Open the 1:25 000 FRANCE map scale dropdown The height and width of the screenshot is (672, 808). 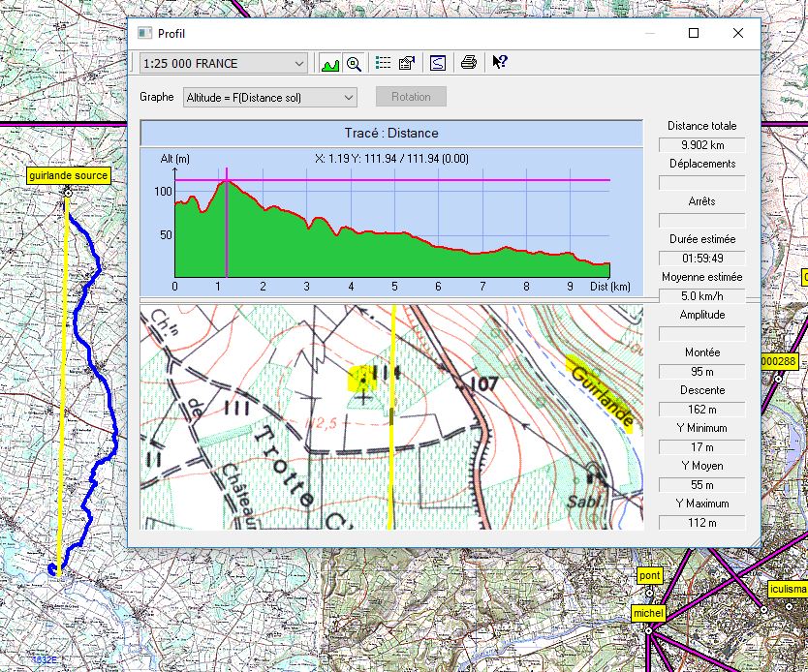click(x=224, y=64)
